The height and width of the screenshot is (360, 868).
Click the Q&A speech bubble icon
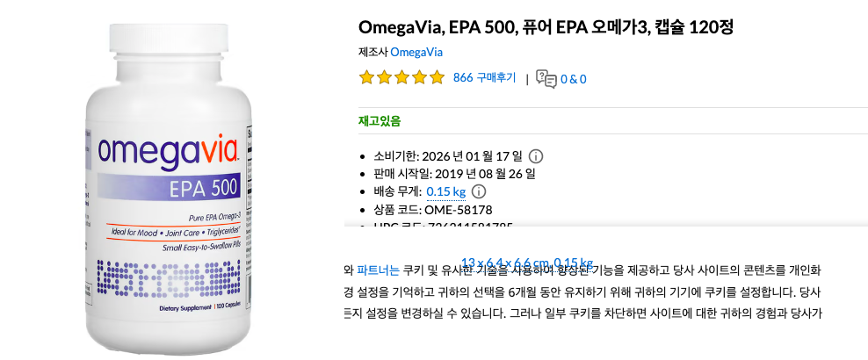point(546,79)
